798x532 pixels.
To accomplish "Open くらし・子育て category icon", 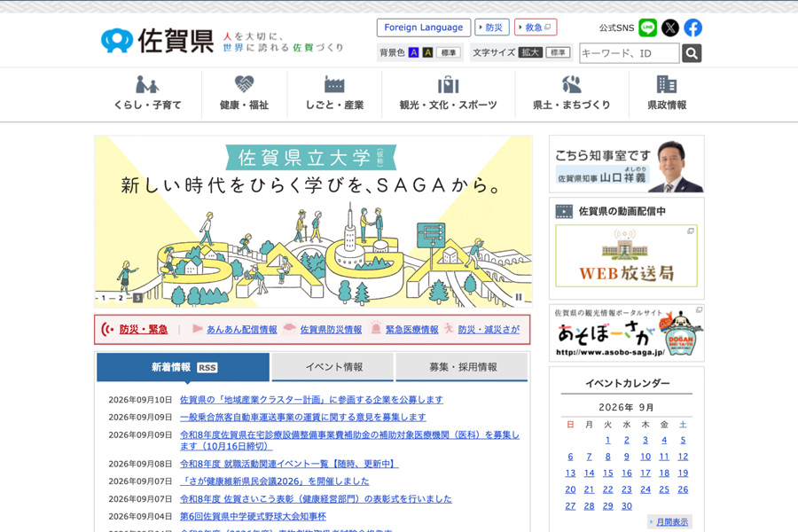I will (x=147, y=84).
